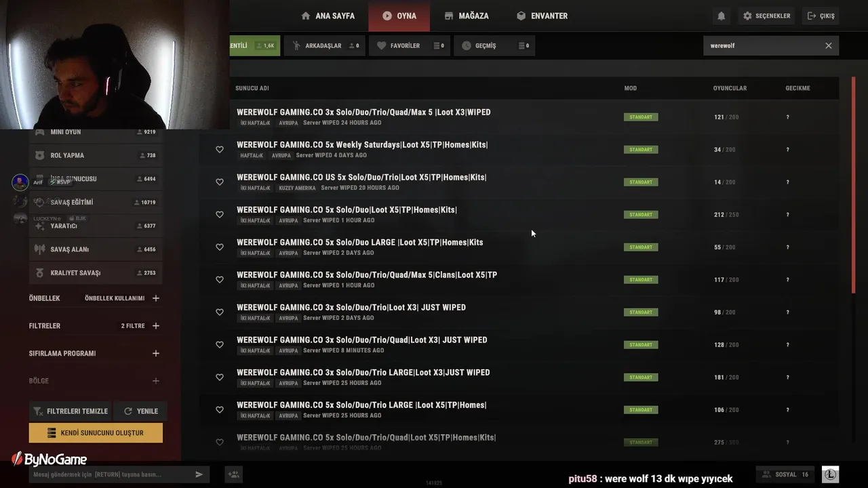This screenshot has width=868, height=488.
Task: Expand SIFIRLAMA PROGRAMI section plus
Action: [155, 353]
